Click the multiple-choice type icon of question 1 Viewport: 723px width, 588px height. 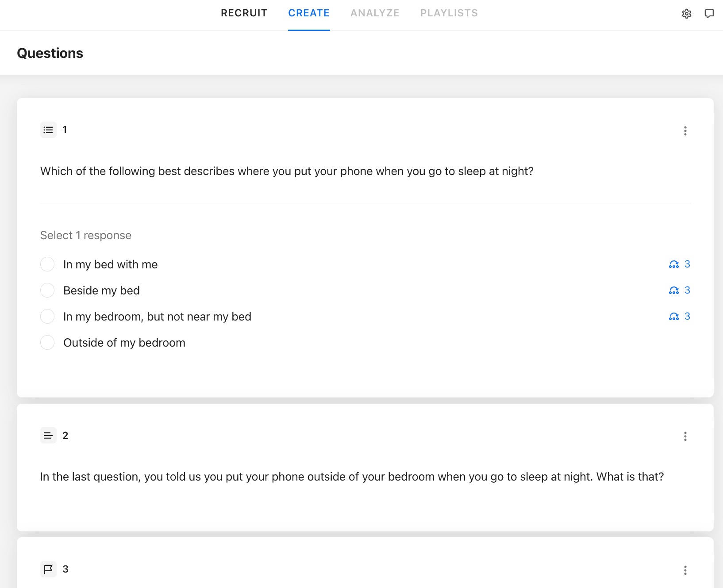(x=48, y=130)
